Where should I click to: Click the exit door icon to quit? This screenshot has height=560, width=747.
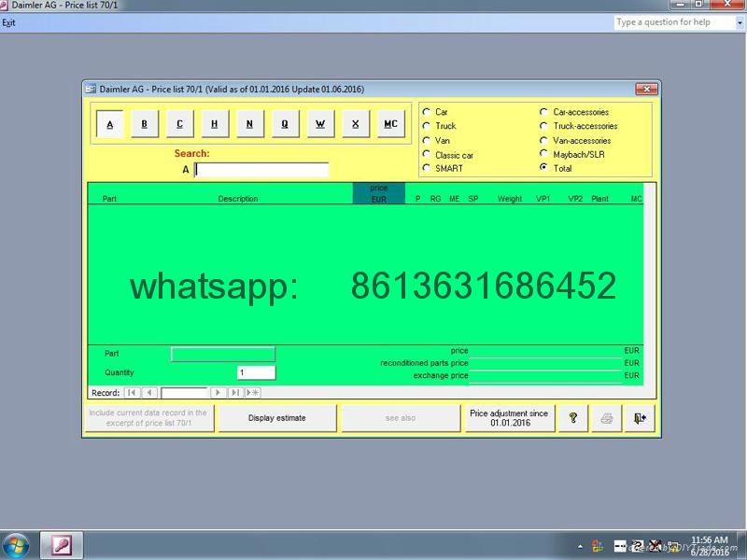pos(640,417)
